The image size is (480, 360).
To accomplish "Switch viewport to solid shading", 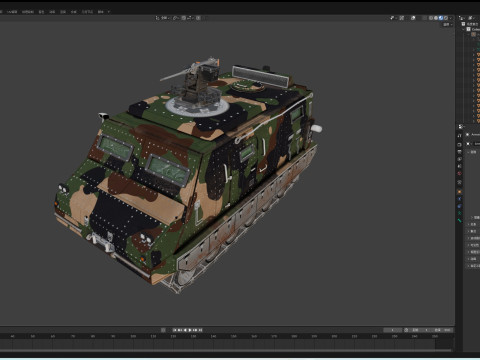I will pyautogui.click(x=436, y=18).
